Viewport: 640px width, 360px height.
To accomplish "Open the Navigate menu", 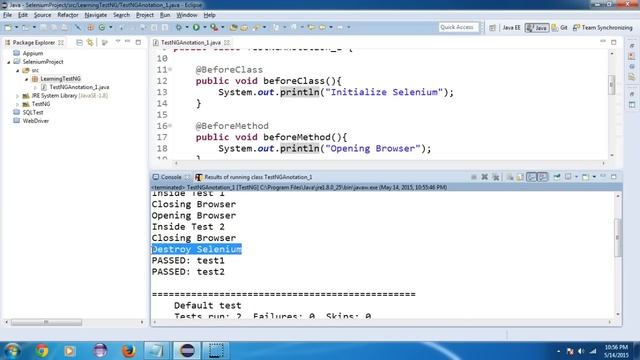I will 96,15.
